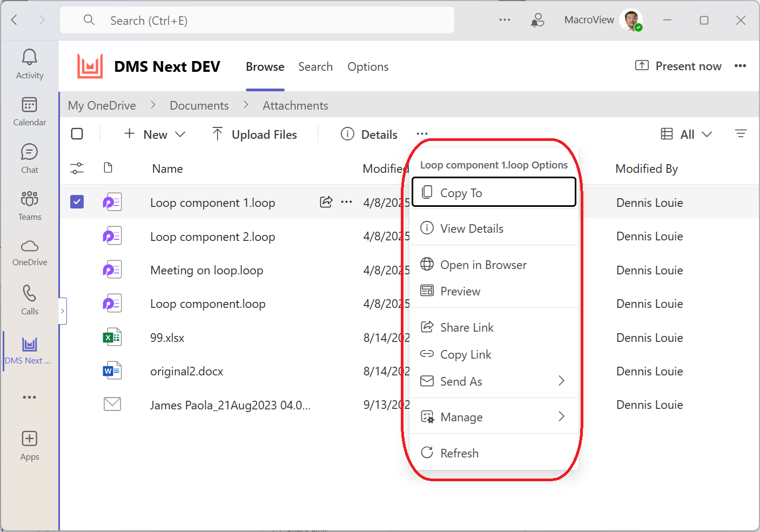The height and width of the screenshot is (532, 760).
Task: Click the DMS Next DEV logo
Action: point(90,66)
